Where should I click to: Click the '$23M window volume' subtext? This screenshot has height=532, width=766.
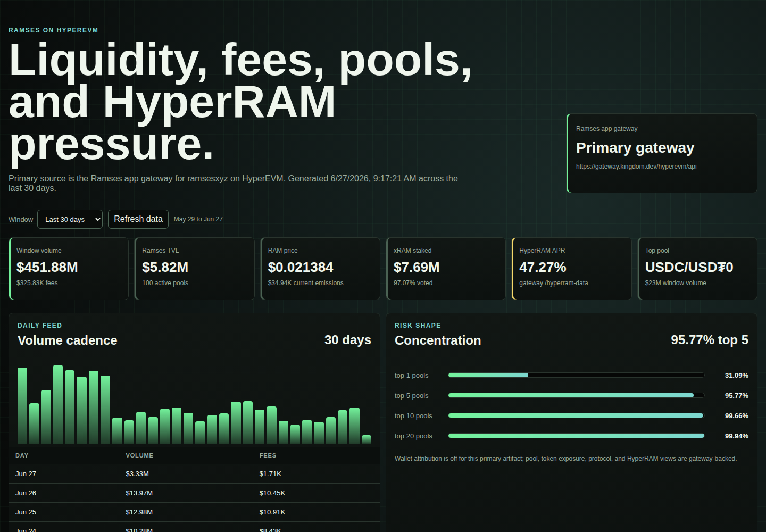pos(676,283)
